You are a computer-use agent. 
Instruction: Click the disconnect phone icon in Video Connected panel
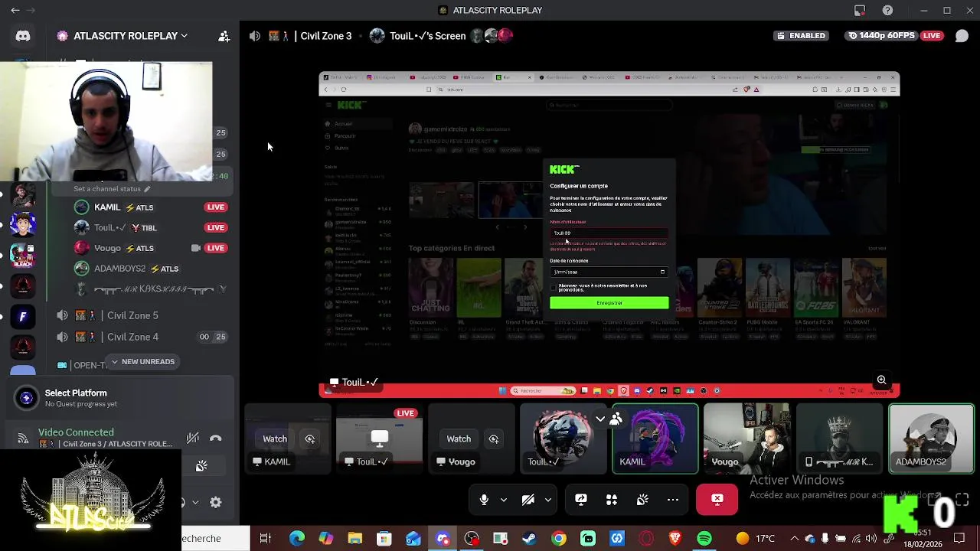pyautogui.click(x=216, y=439)
